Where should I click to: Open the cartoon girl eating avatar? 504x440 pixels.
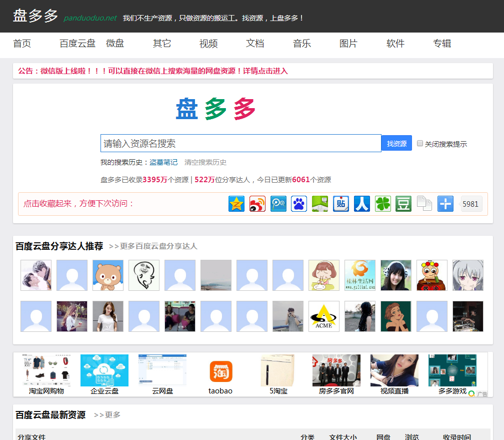tap(324, 275)
